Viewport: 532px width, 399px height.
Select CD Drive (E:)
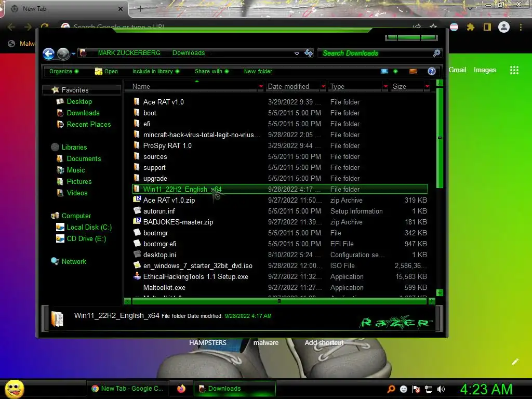click(86, 239)
